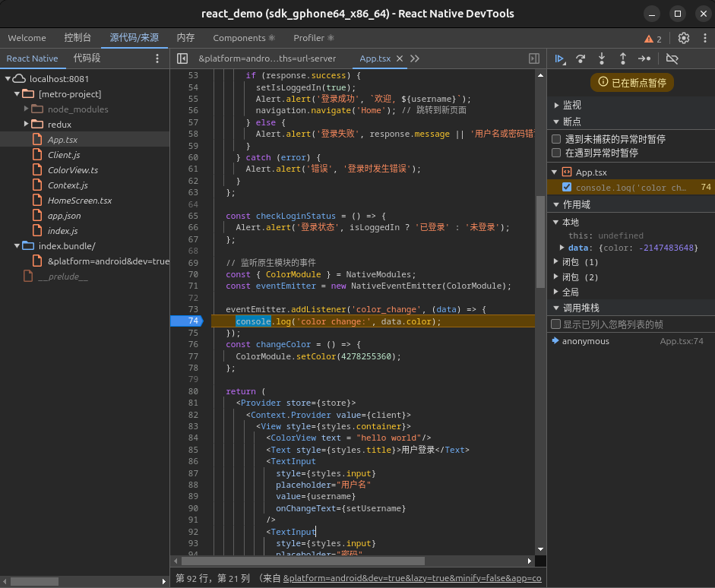Collapse the 断点 (Breakpoints) section
The height and width of the screenshot is (588, 715).
click(x=556, y=122)
